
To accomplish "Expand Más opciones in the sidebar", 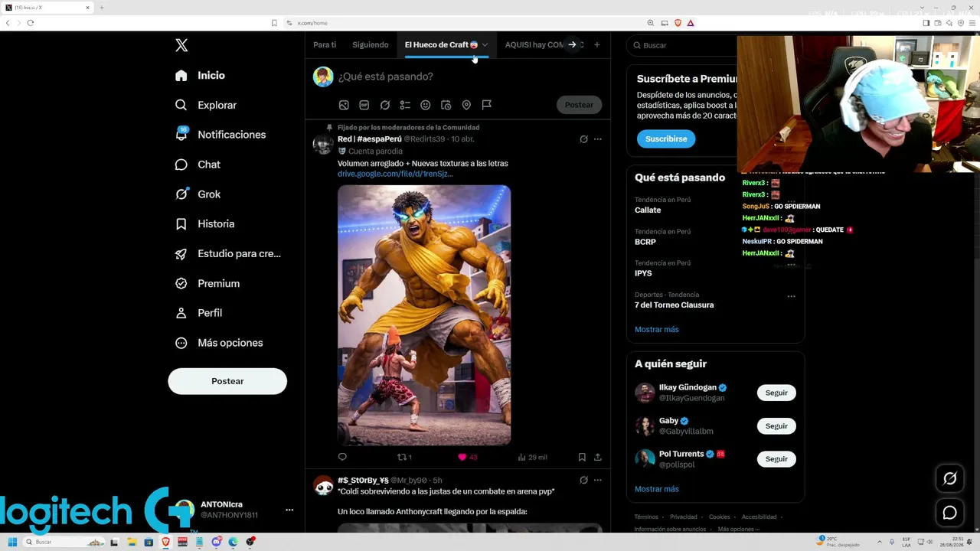I will click(218, 343).
